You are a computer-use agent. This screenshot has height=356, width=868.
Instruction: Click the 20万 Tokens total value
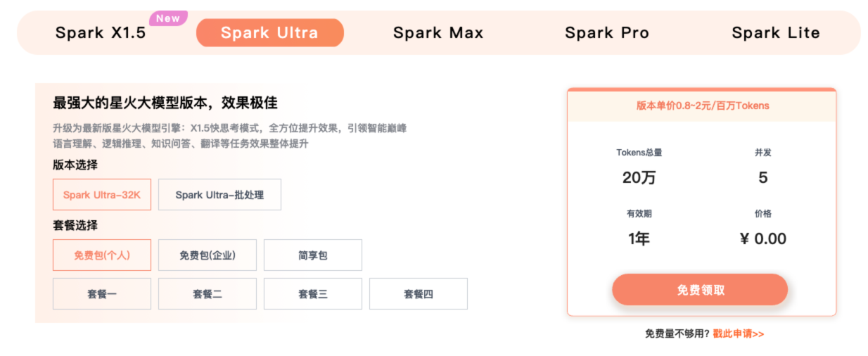[639, 178]
